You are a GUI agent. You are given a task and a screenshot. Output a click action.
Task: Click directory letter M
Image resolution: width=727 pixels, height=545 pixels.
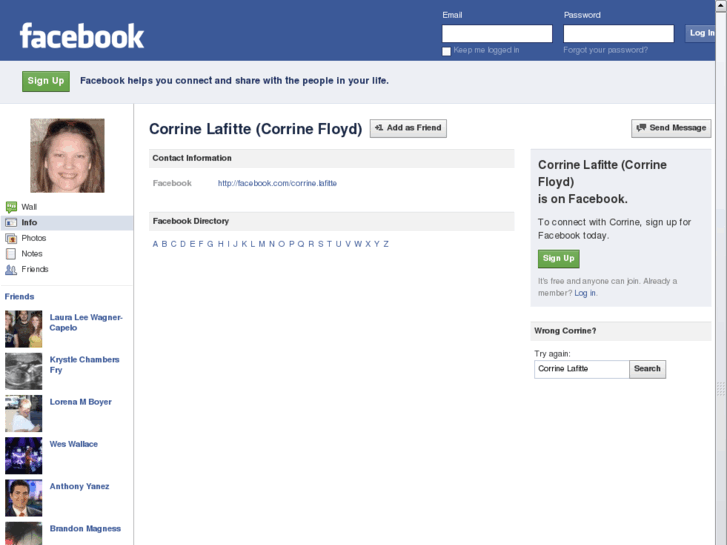pos(262,244)
